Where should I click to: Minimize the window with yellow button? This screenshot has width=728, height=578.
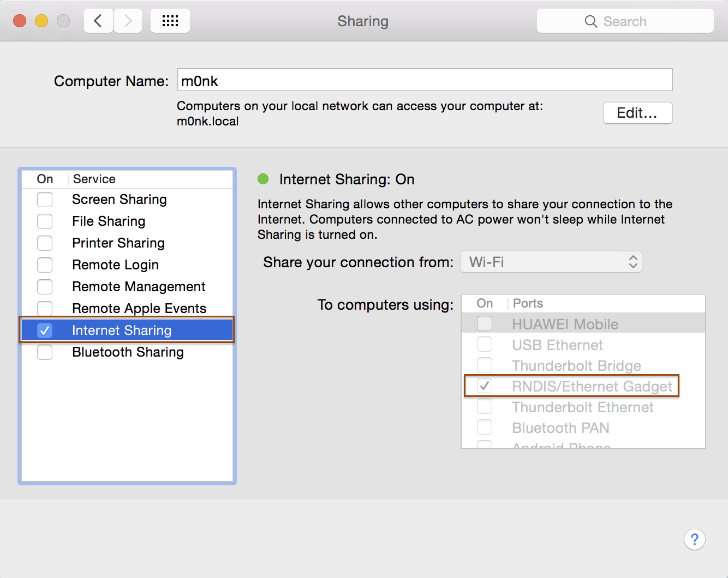coord(41,21)
